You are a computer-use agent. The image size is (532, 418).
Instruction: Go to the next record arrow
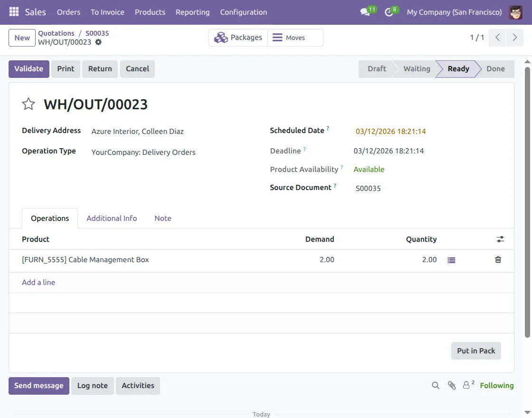(515, 38)
